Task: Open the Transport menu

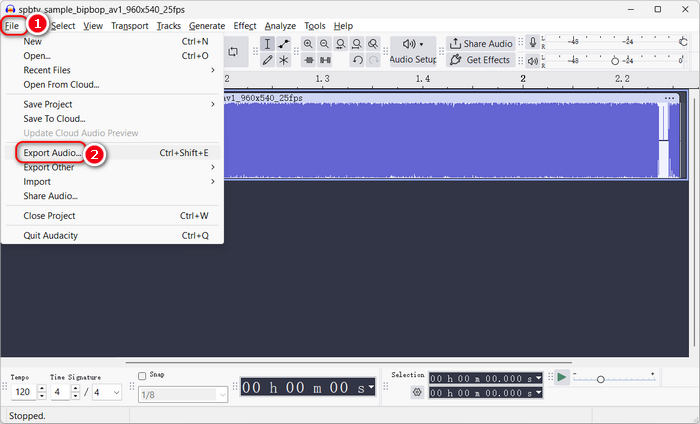Action: pyautogui.click(x=129, y=26)
